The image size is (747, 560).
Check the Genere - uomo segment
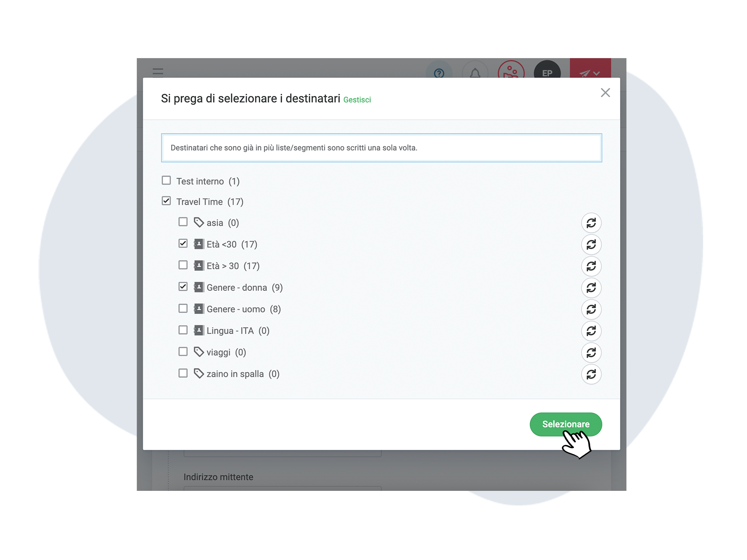pyautogui.click(x=183, y=308)
